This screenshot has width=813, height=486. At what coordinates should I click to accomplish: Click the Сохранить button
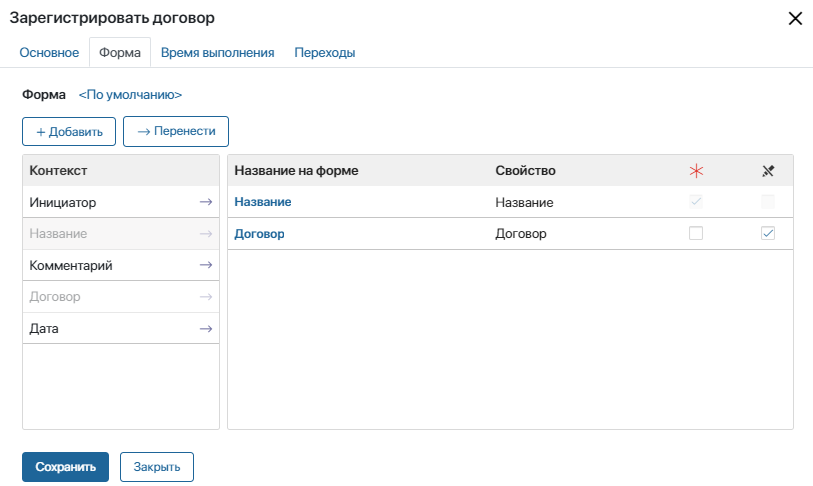[x=65, y=467]
